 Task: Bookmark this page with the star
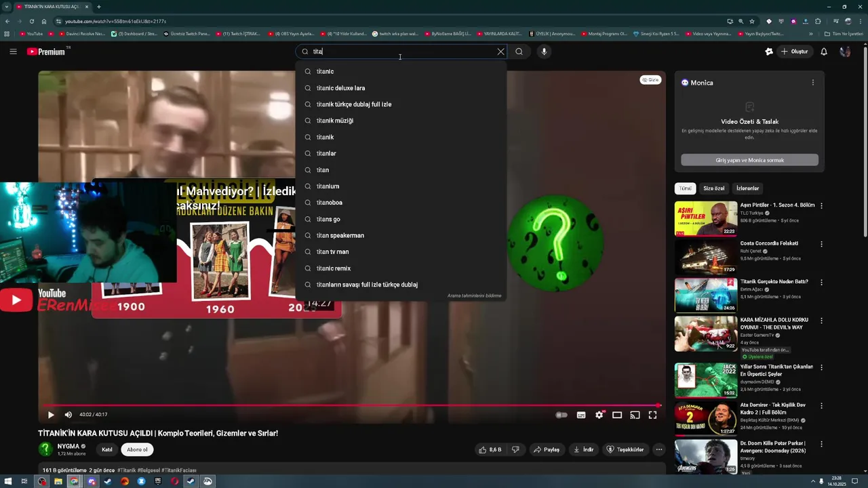751,21
